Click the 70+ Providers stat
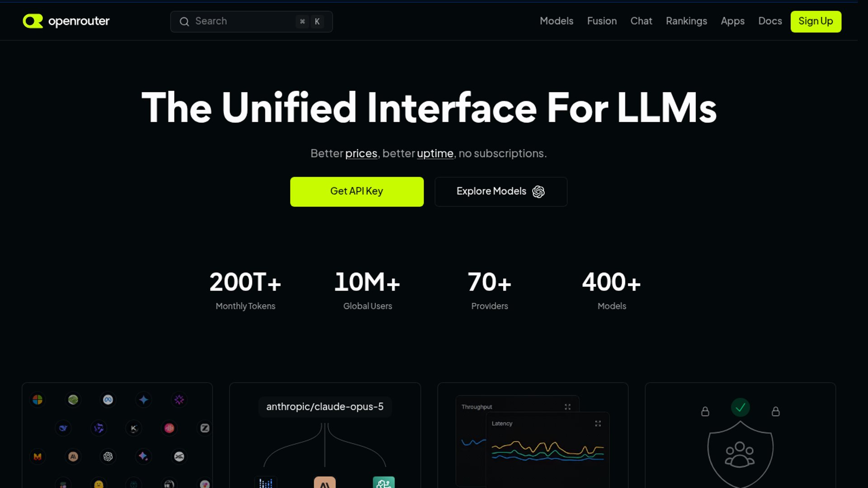 (490, 290)
